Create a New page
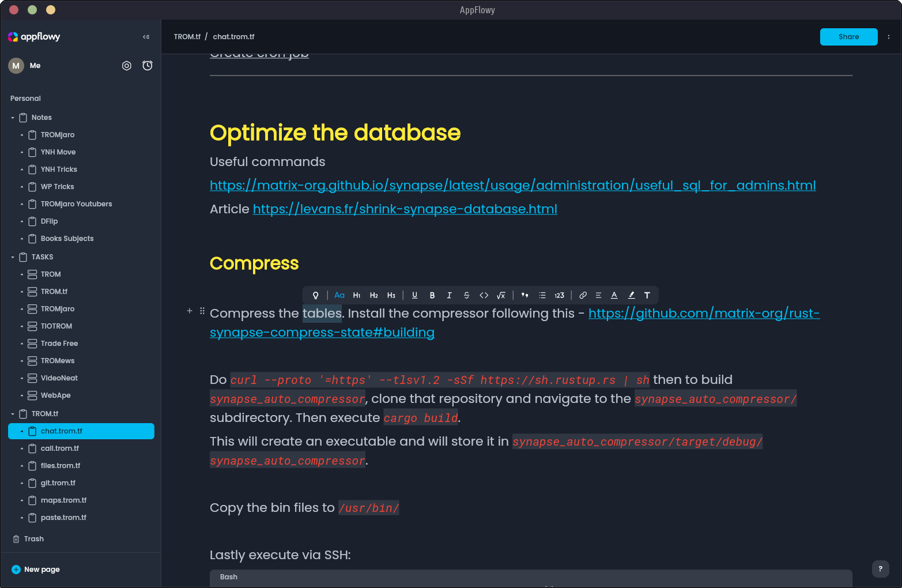Screen dimensions: 902x588 [x=36, y=570]
